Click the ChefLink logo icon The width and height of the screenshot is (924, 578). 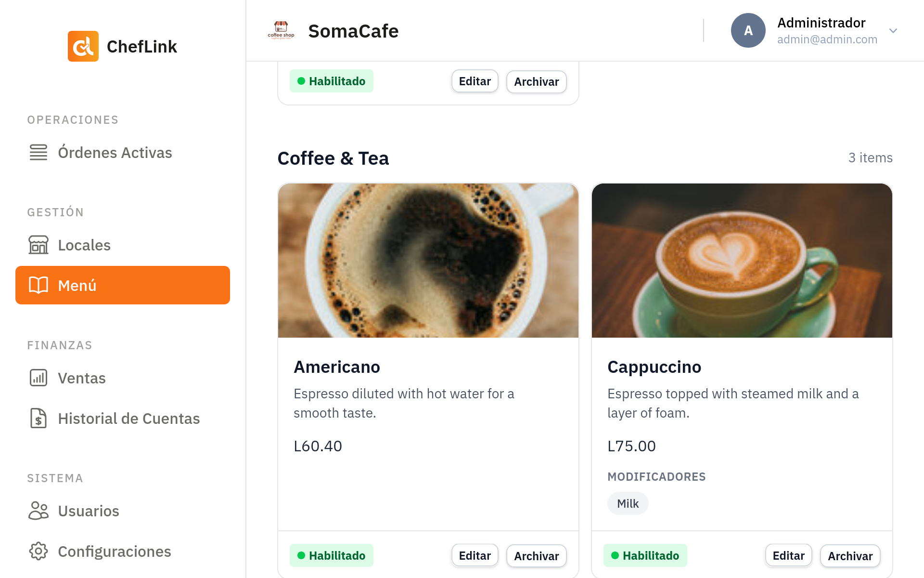coord(83,46)
